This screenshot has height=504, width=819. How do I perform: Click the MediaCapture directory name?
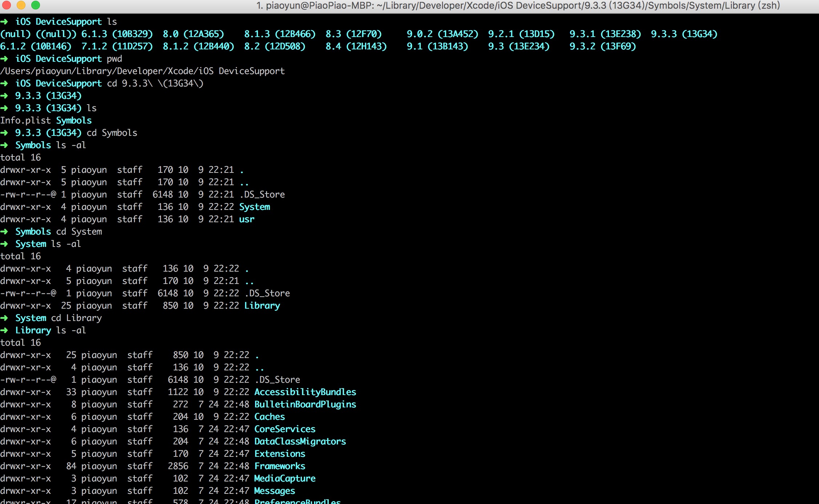point(285,479)
